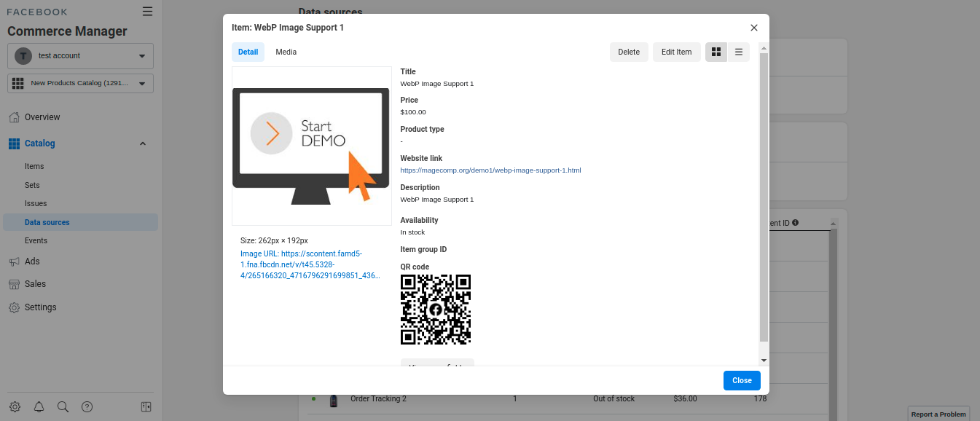The width and height of the screenshot is (980, 421).
Task: Collapse the Catalog section chevron
Action: click(x=143, y=143)
